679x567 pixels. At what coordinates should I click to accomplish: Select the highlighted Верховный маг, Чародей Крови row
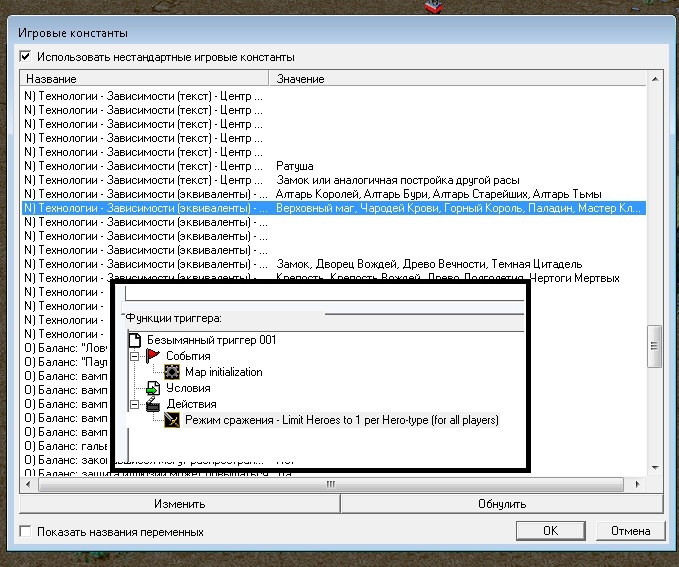coord(334,208)
